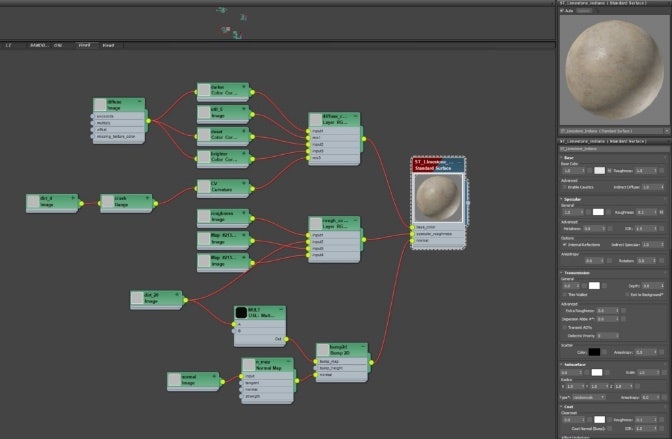Image resolution: width=672 pixels, height=439 pixels.
Task: Click the Transmission white color swatch
Action: [x=594, y=286]
